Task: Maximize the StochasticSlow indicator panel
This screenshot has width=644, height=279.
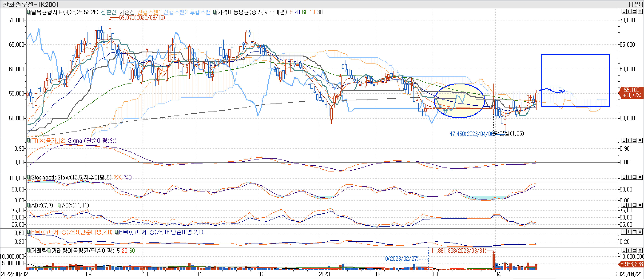Action: point(634,177)
